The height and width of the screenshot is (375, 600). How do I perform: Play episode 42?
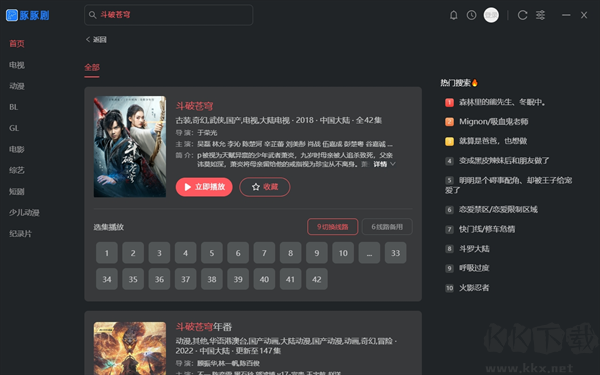tap(317, 279)
